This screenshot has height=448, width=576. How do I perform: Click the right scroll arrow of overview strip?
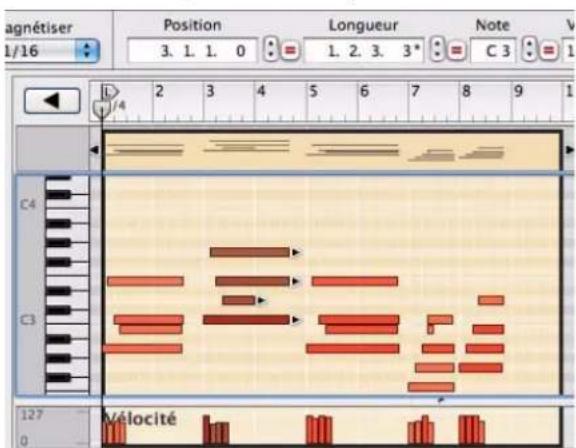(570, 149)
